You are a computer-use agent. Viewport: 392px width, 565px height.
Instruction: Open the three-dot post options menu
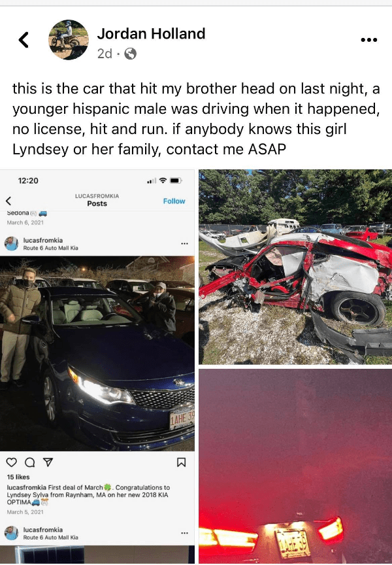click(x=369, y=40)
